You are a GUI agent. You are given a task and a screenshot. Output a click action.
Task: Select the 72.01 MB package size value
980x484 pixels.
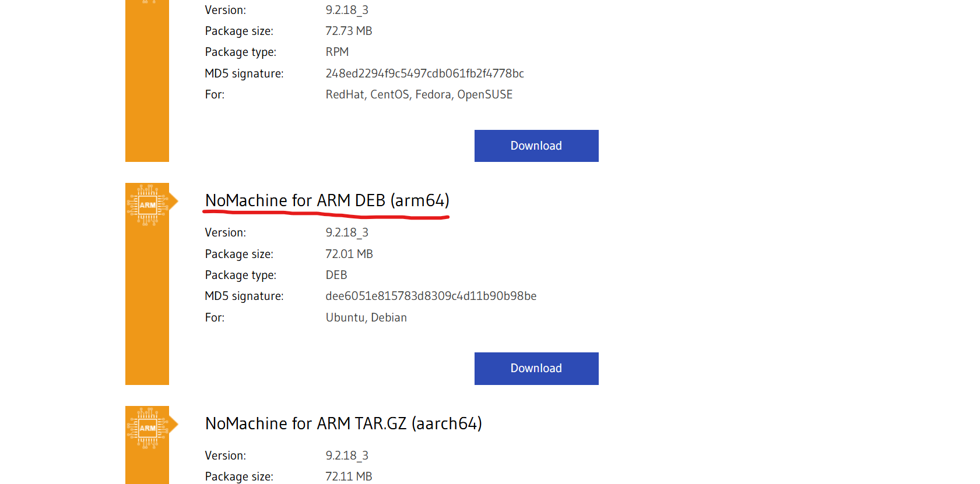[349, 254]
